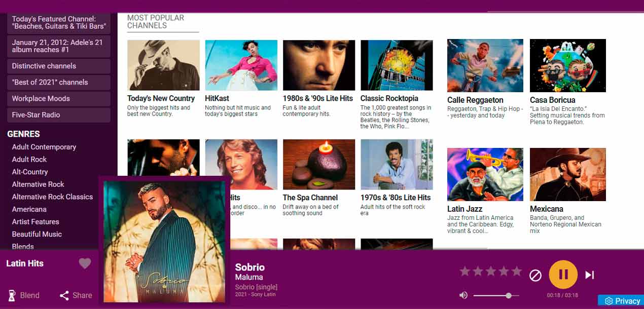Open Today's Featured Channel link

point(59,22)
